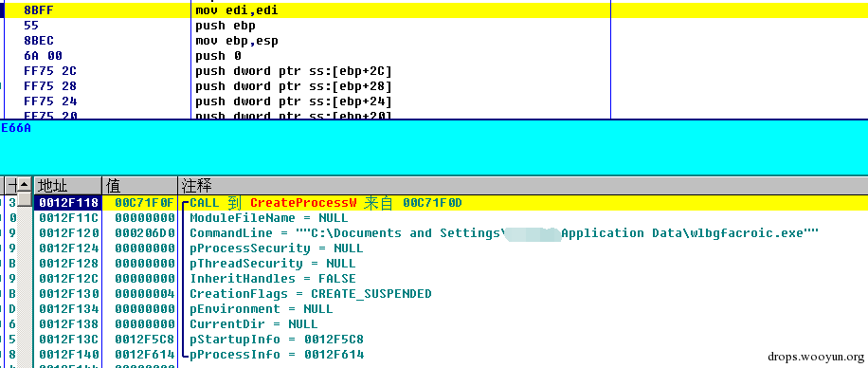Click hex byte 55 in disassembly
The width and height of the screenshot is (868, 368).
tap(31, 26)
